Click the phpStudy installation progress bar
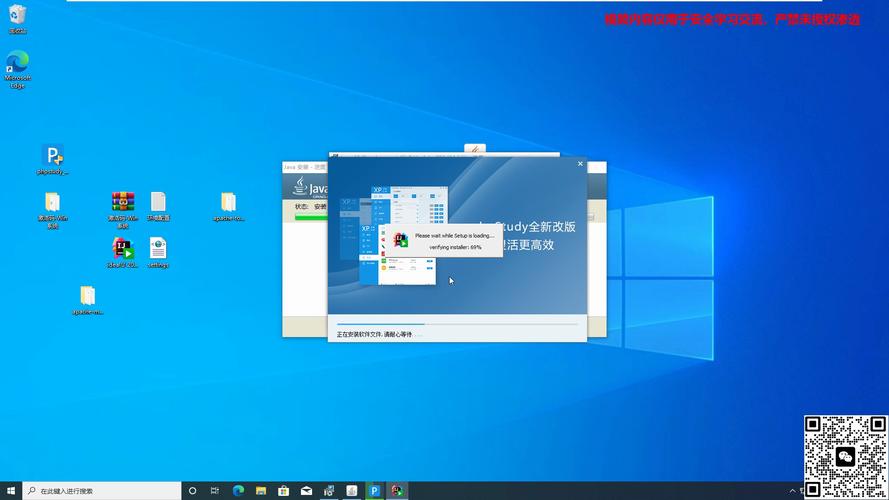This screenshot has width=889, height=500. click(457, 324)
